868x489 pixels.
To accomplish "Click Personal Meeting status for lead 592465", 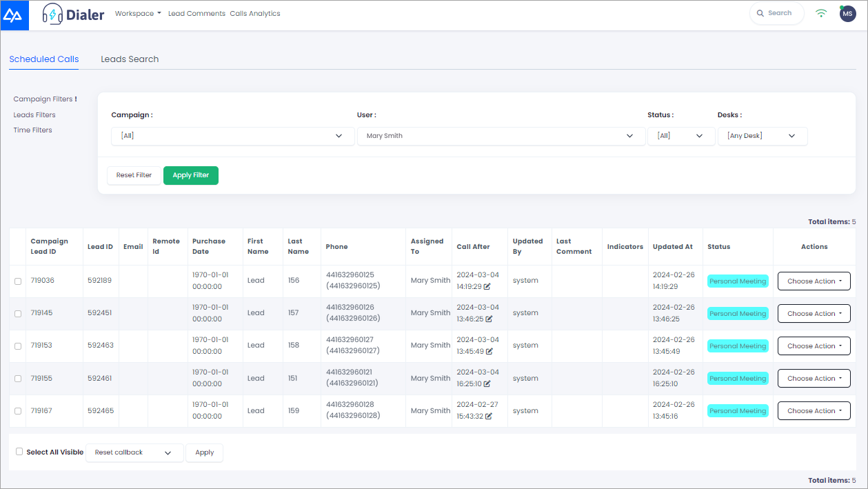I will (738, 411).
